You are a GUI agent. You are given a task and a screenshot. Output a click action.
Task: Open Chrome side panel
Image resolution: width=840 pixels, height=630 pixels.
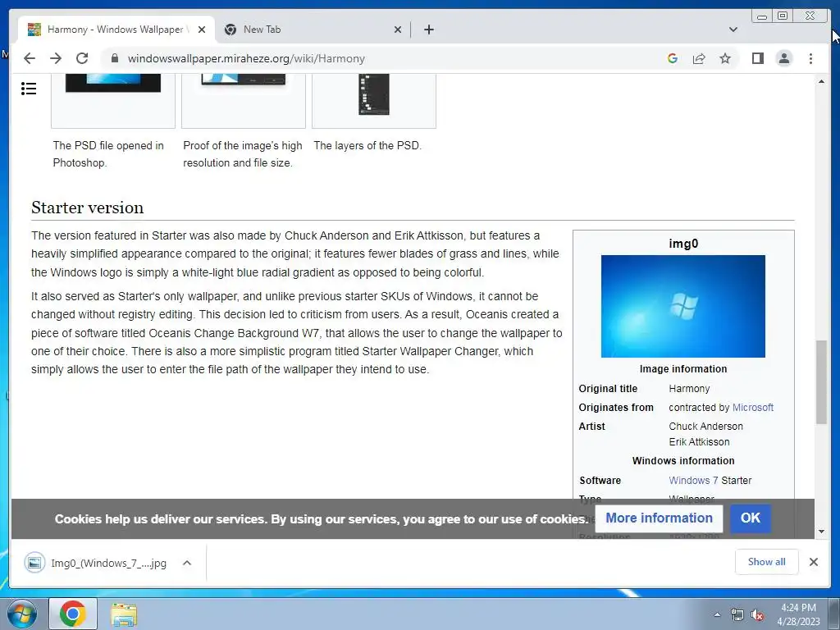(757, 58)
